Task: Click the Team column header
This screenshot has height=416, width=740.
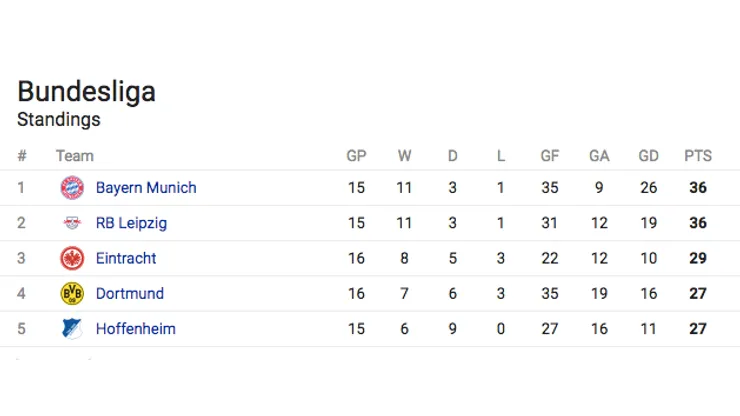Action: (75, 156)
